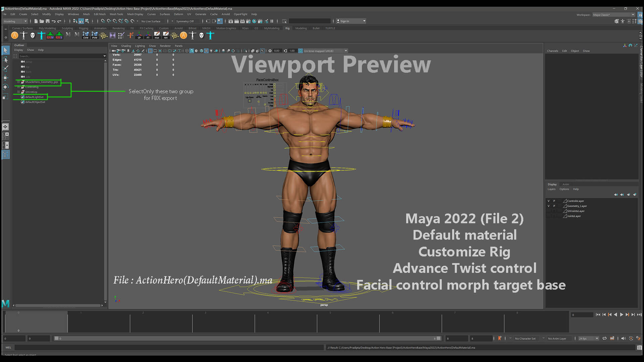Click the Play Forward button
The image size is (644, 362).
pos(621,314)
